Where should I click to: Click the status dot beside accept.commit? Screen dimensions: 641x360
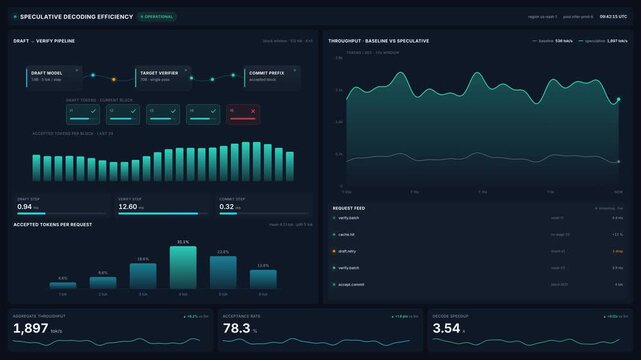[334, 284]
